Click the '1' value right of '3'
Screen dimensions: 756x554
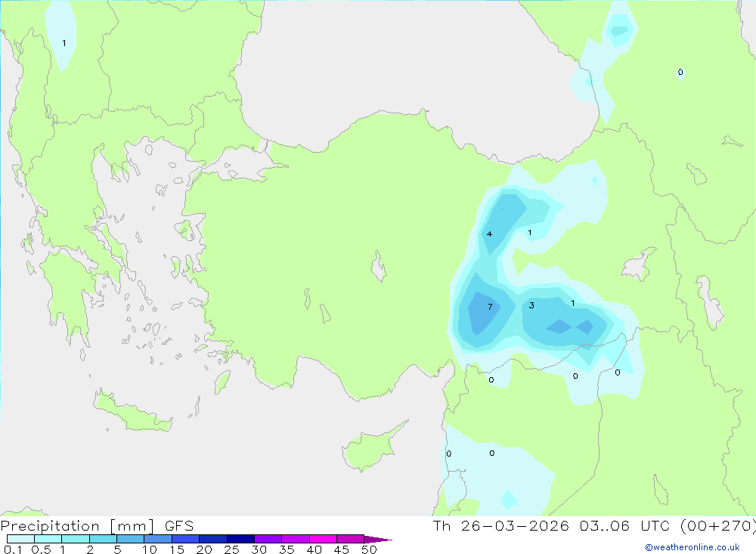point(572,303)
